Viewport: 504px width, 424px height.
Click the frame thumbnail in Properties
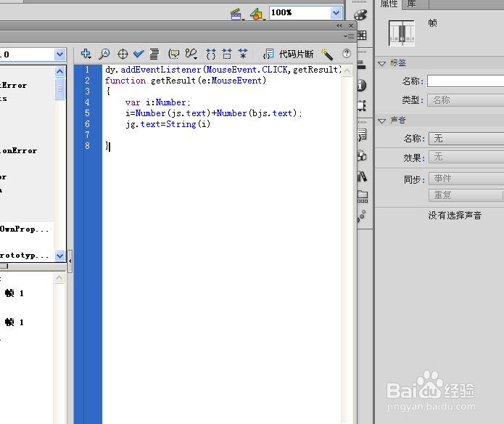point(402,33)
